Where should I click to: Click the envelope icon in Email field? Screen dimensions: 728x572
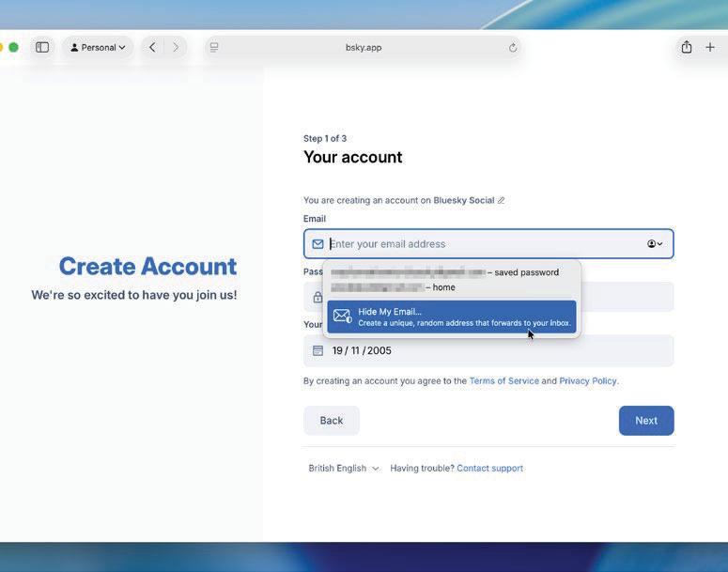[x=318, y=244]
